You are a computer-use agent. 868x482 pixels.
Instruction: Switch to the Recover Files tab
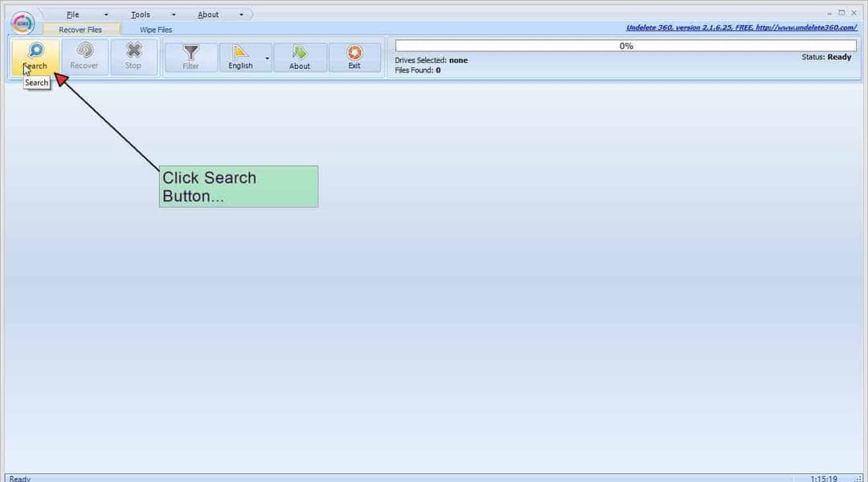pyautogui.click(x=81, y=30)
